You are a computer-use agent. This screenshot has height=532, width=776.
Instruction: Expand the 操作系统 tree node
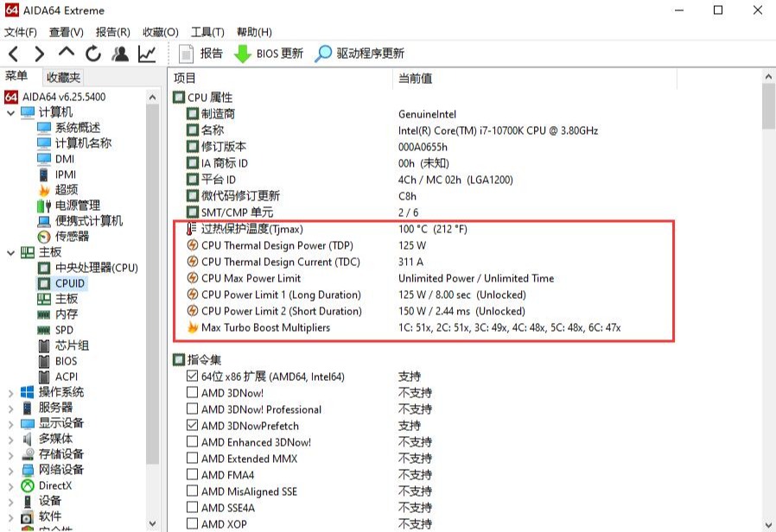11,394
